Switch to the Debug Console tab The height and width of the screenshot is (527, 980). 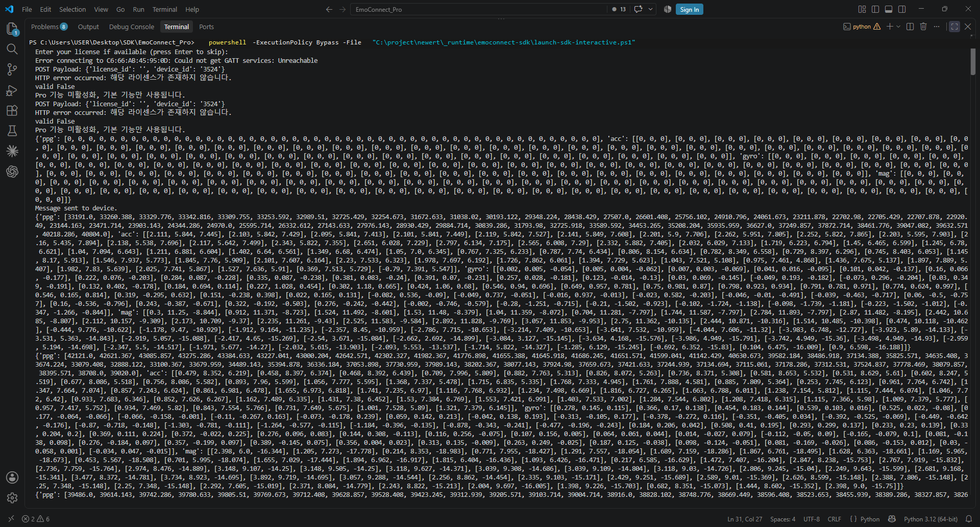[x=131, y=27]
